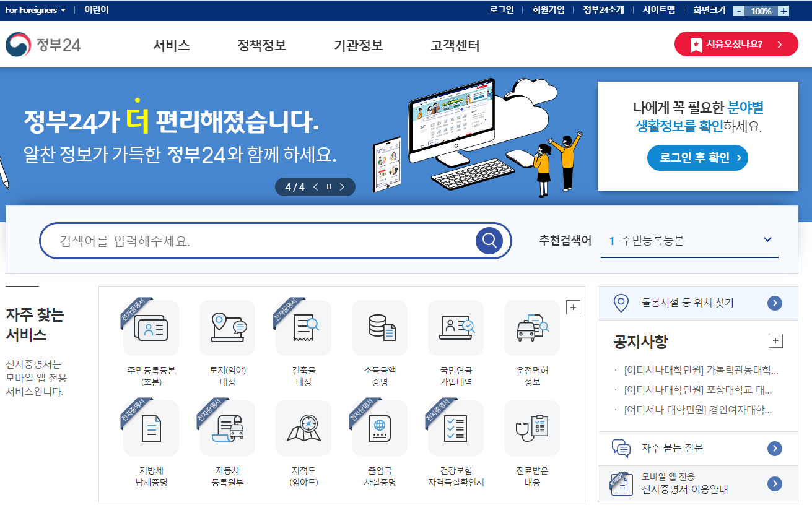Open the 운전면허정보 service icon

point(532,328)
